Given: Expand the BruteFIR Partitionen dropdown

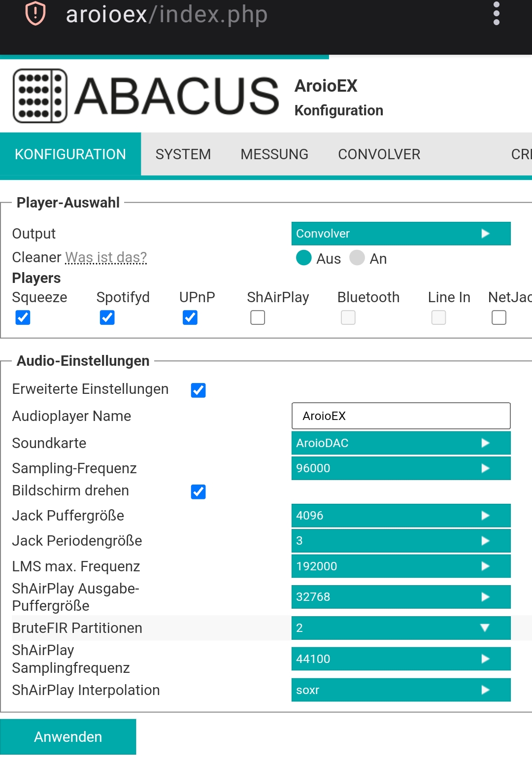Looking at the screenshot, I should [401, 628].
